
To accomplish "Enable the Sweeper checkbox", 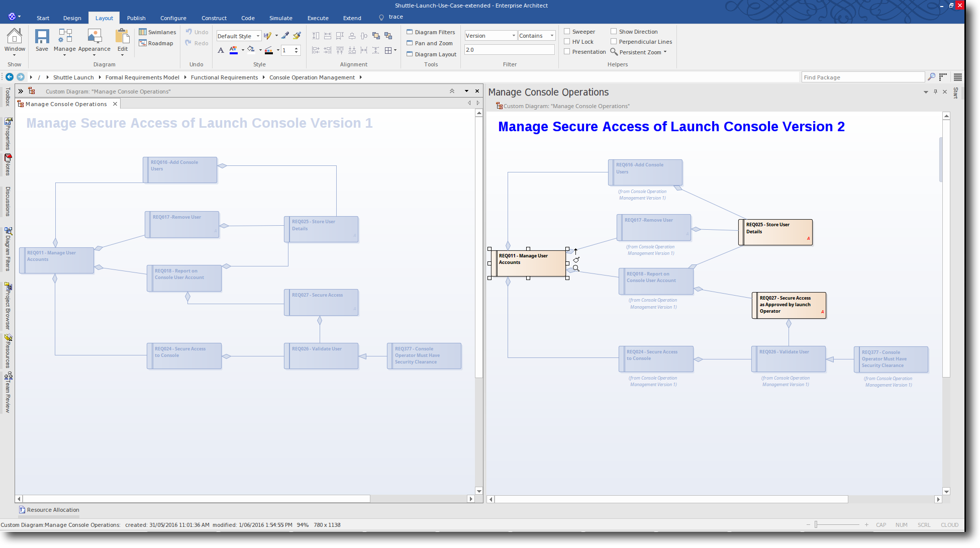I will click(567, 32).
